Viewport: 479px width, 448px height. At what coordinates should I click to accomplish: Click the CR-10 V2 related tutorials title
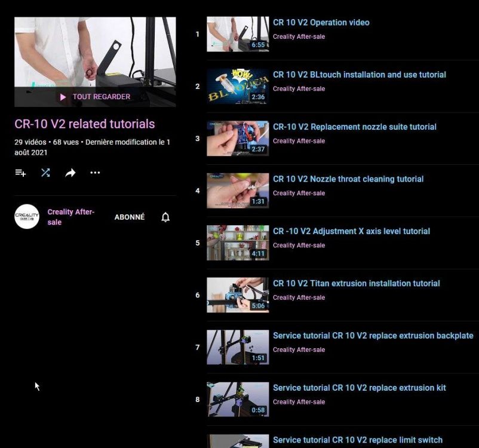[85, 124]
